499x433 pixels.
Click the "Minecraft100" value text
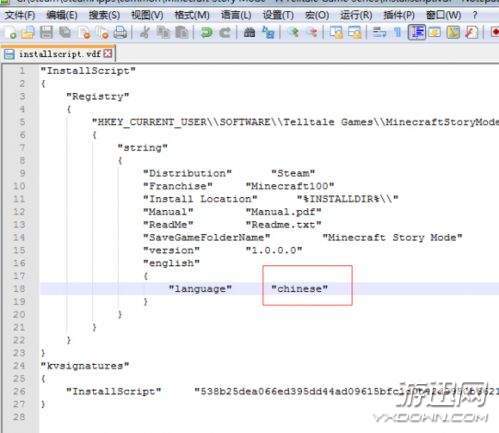coord(290,186)
